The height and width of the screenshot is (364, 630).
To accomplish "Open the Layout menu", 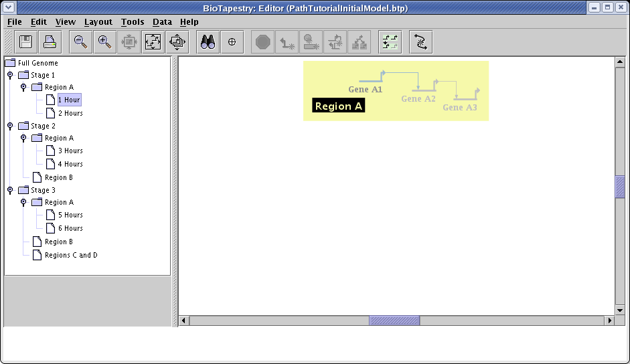I will click(98, 22).
